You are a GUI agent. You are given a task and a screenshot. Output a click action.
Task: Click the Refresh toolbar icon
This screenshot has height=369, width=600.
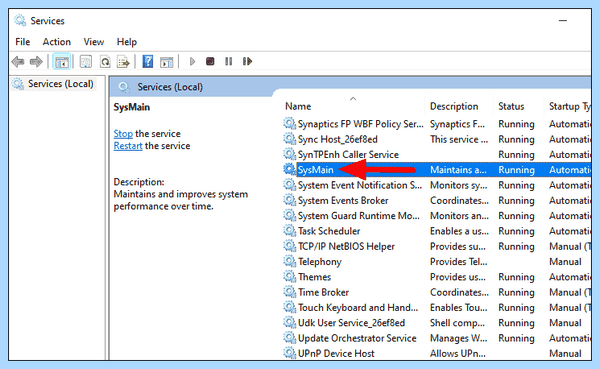[105, 62]
